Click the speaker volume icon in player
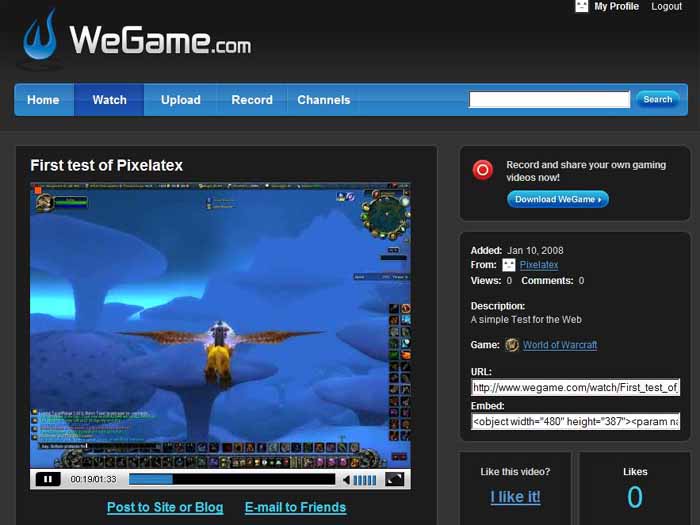 point(347,480)
